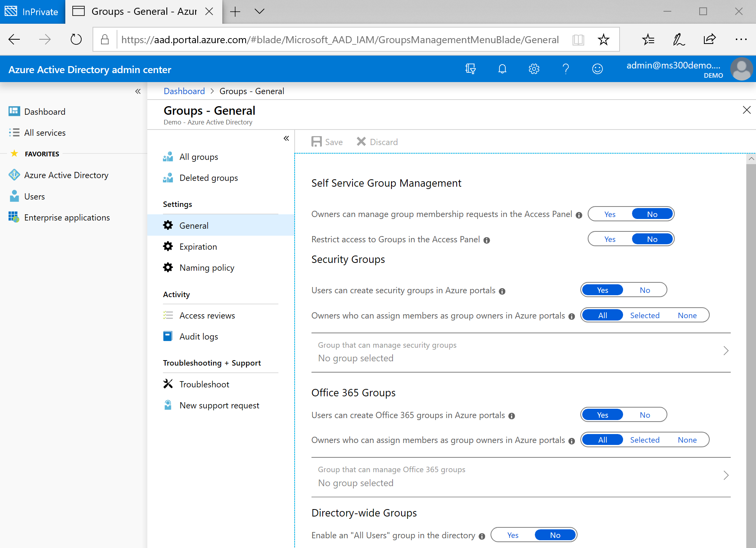Click the Discard button
The image size is (756, 548).
[x=377, y=142]
